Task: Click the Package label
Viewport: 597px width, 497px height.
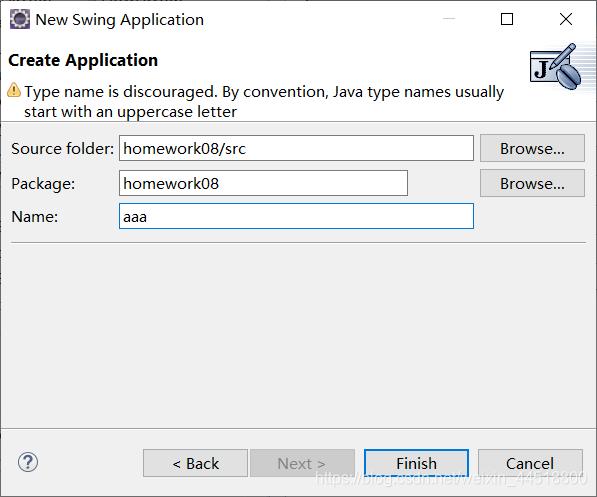Action: pyautogui.click(x=43, y=184)
